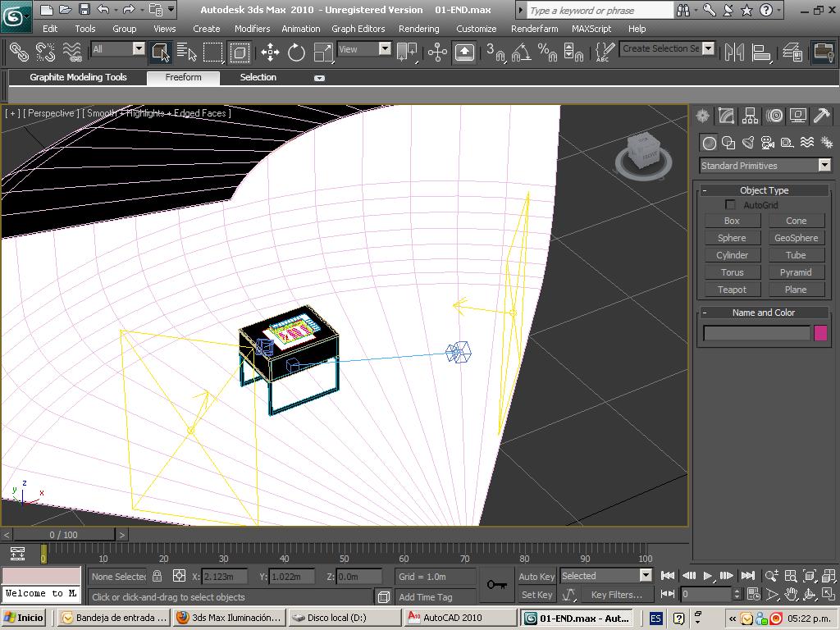Open the Select by Name dialog
Viewport: 840px width, 630px height.
pyautogui.click(x=186, y=52)
